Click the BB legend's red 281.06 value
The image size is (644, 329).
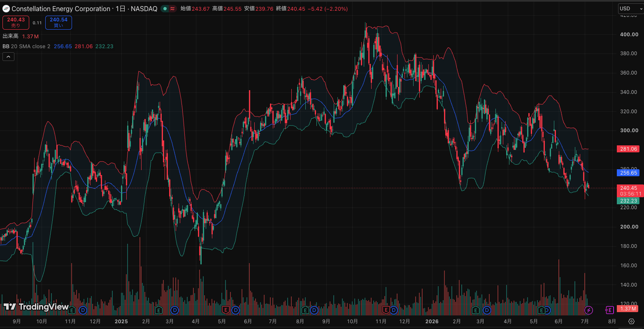[84, 47]
